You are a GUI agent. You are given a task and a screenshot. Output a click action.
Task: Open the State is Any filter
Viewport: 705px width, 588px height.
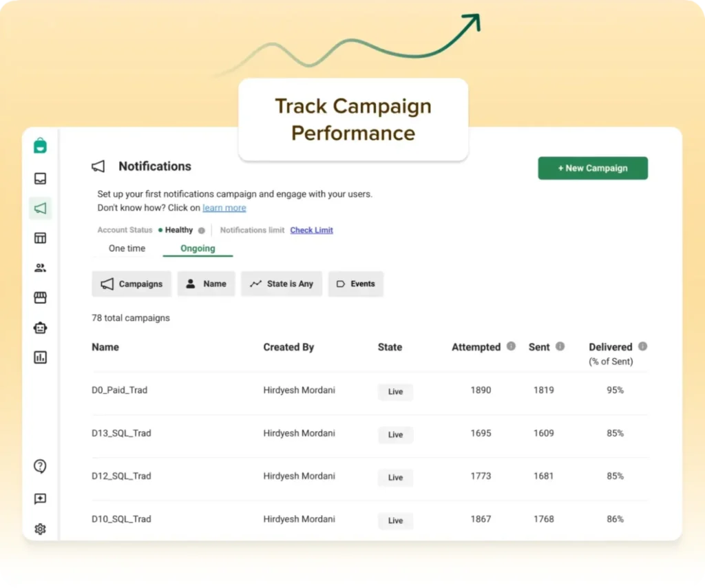point(281,284)
